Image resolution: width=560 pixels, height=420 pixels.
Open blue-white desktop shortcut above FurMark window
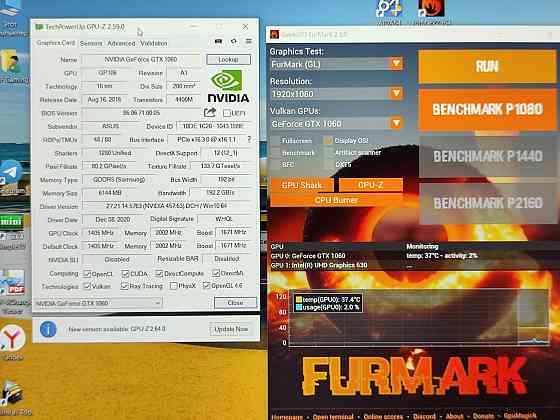click(x=389, y=9)
